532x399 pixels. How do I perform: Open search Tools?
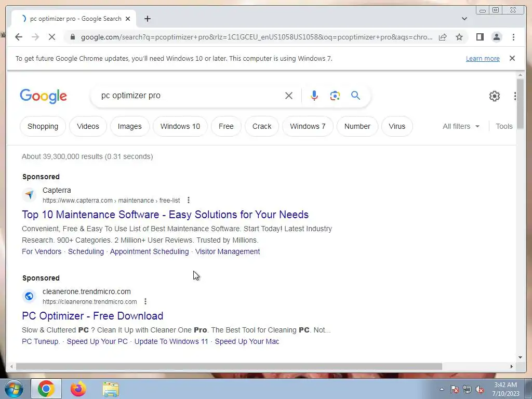(504, 126)
